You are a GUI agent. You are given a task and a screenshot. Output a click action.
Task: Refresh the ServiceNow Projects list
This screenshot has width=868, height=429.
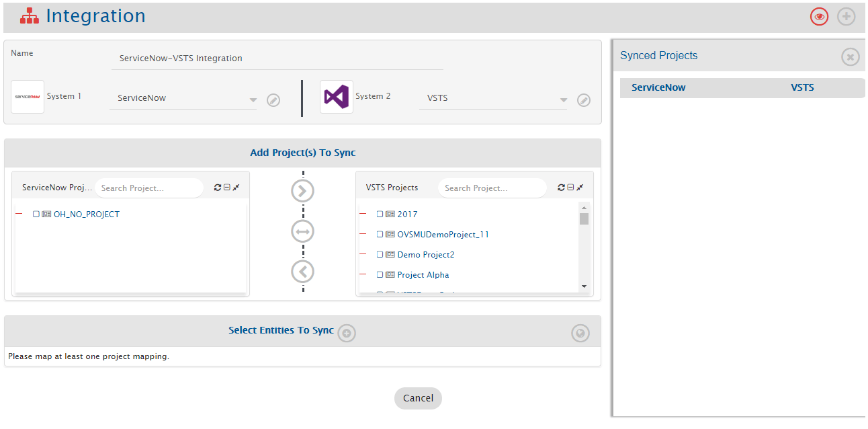point(218,188)
